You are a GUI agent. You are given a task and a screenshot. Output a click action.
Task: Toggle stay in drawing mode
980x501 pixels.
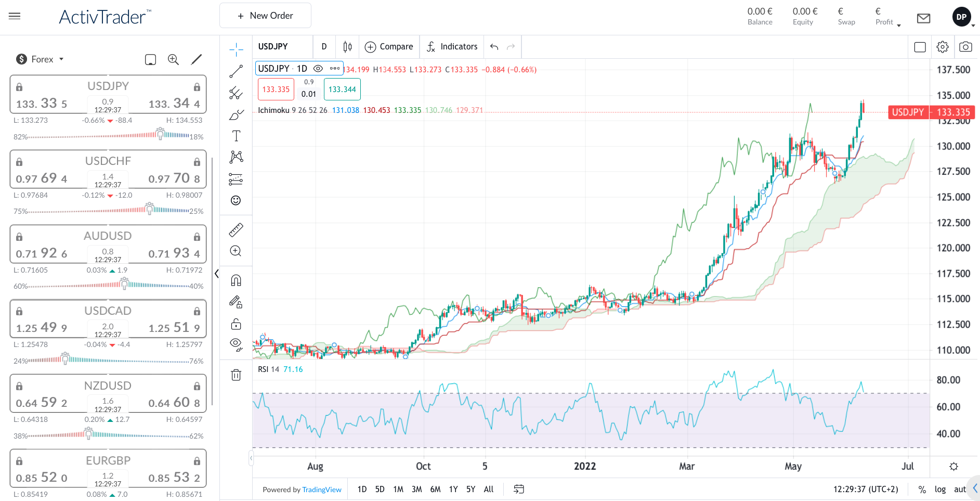point(236,302)
